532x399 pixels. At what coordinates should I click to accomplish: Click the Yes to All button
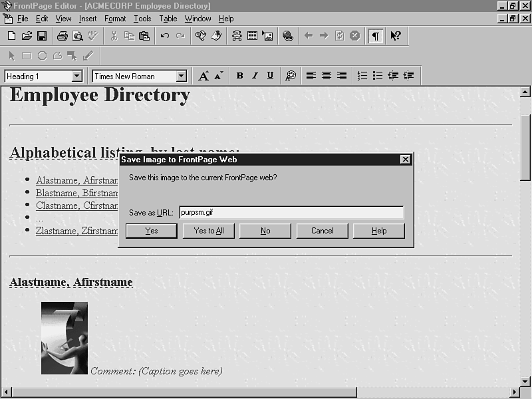209,231
